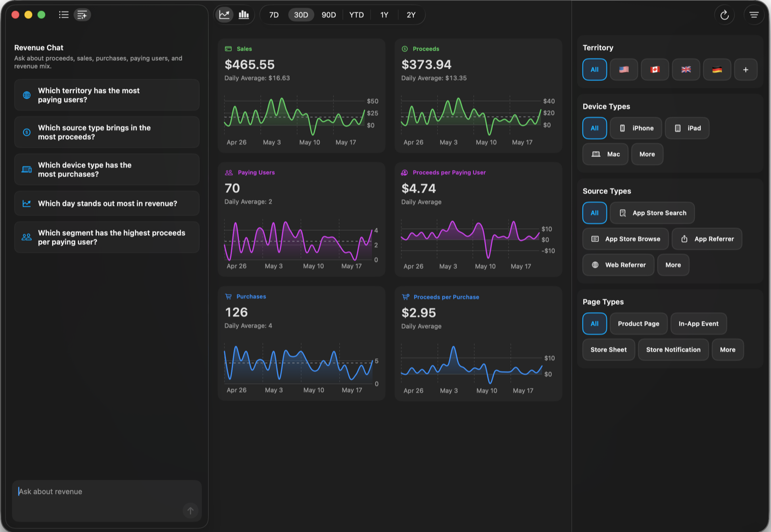The image size is (771, 532).
Task: Select the 2Y time range
Action: (411, 15)
